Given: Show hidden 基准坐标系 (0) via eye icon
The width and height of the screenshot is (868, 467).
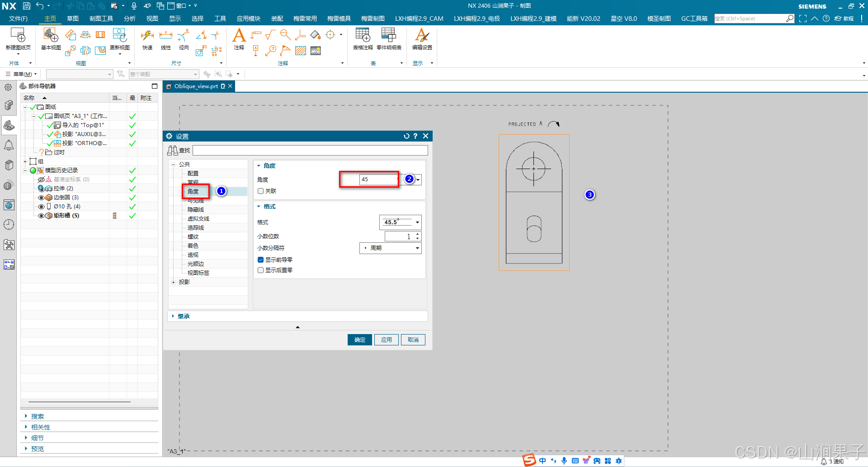Looking at the screenshot, I should pyautogui.click(x=41, y=179).
